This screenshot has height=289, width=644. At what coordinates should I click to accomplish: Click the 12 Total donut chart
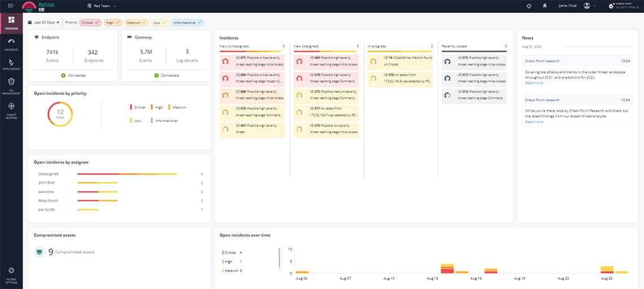click(x=60, y=114)
